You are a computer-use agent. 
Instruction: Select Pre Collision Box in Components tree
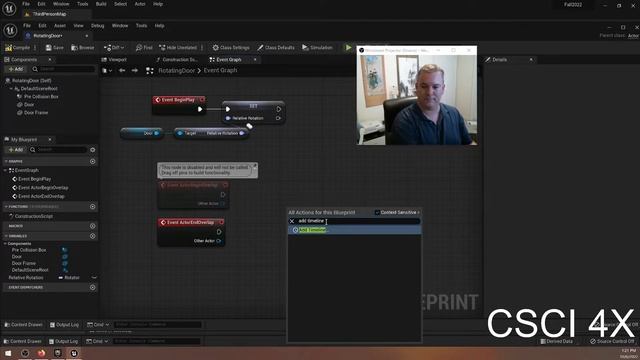(41, 97)
